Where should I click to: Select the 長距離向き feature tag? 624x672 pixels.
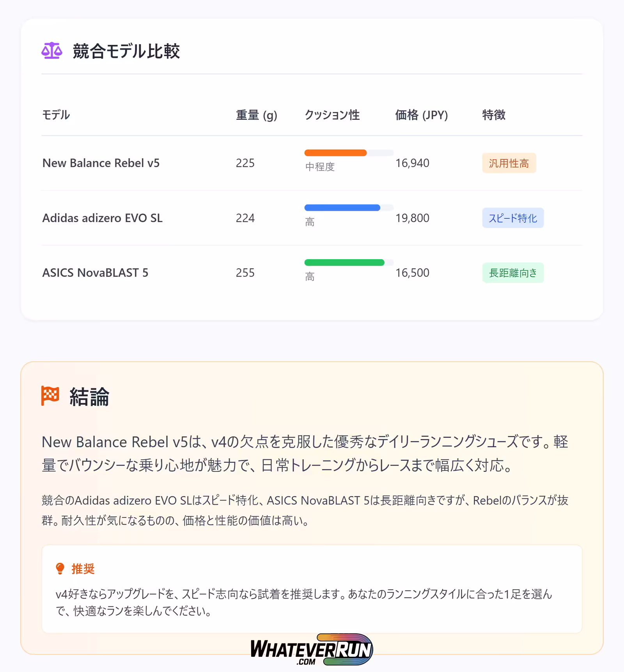click(512, 273)
